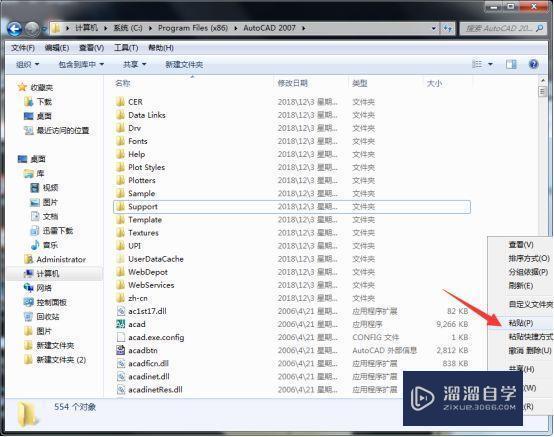
Task: Select the Plot Styles folder
Action: click(146, 167)
